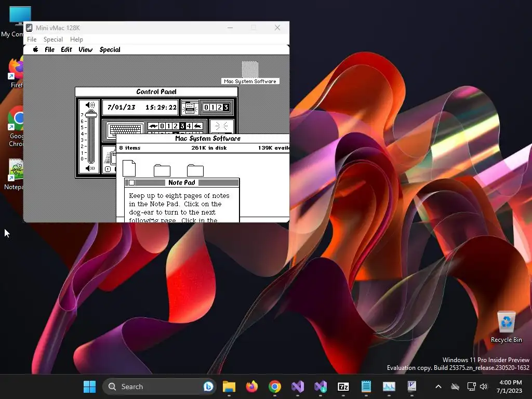This screenshot has width=532, height=399.
Task: Click the turtle slow key-repeat icon
Action: coord(153,126)
